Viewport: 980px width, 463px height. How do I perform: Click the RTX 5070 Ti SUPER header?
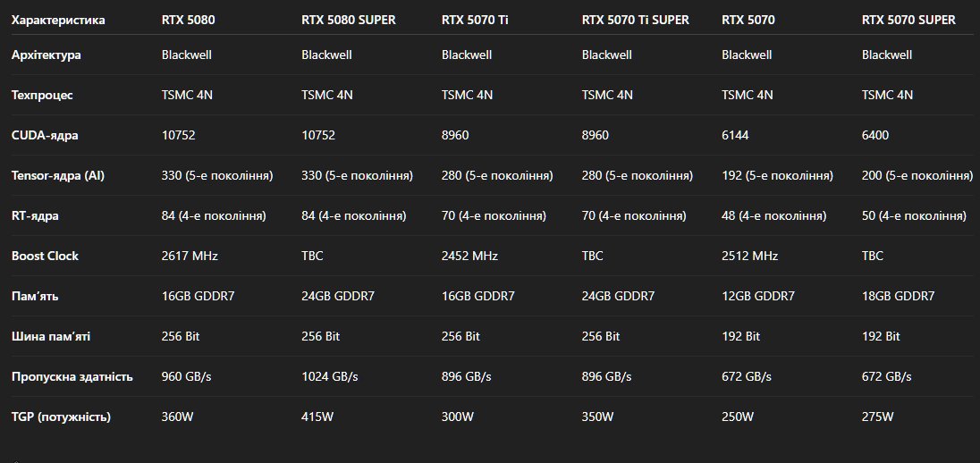pyautogui.click(x=635, y=20)
